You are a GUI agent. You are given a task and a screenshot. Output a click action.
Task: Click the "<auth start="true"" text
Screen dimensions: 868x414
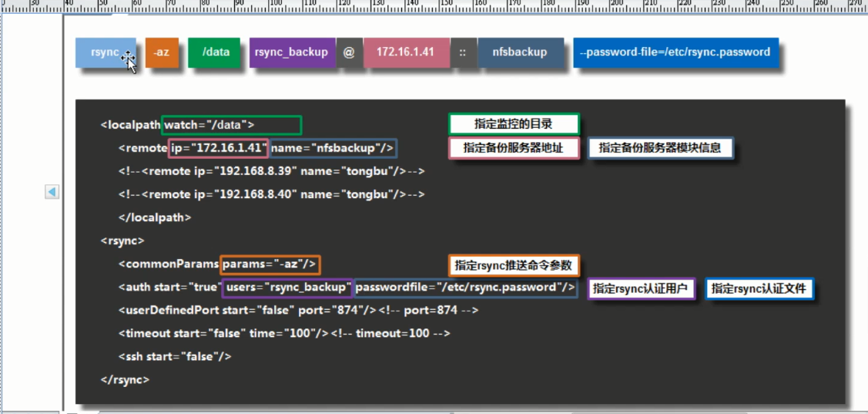click(x=169, y=288)
